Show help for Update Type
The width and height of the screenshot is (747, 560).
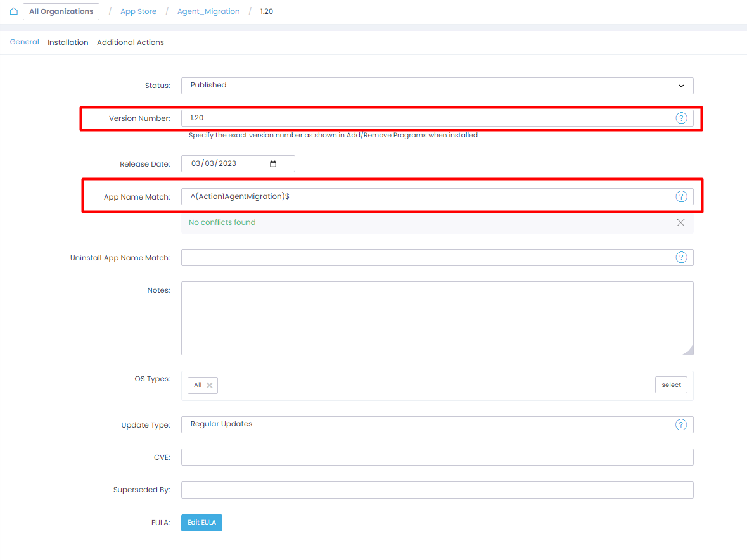(680, 425)
